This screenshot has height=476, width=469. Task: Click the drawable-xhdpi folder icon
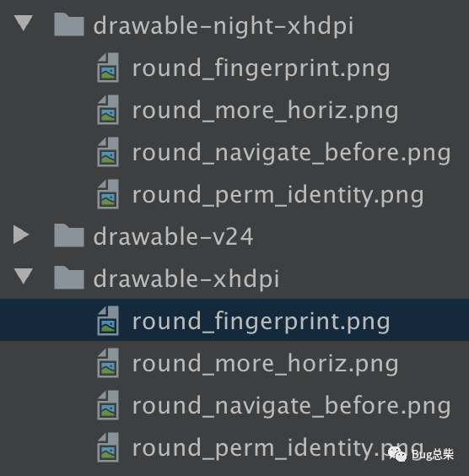[69, 278]
